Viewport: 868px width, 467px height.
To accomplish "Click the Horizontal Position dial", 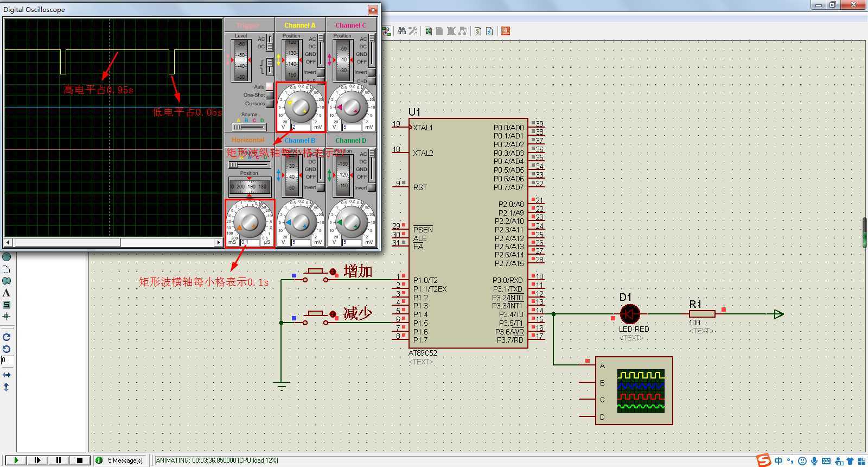I will (x=250, y=186).
